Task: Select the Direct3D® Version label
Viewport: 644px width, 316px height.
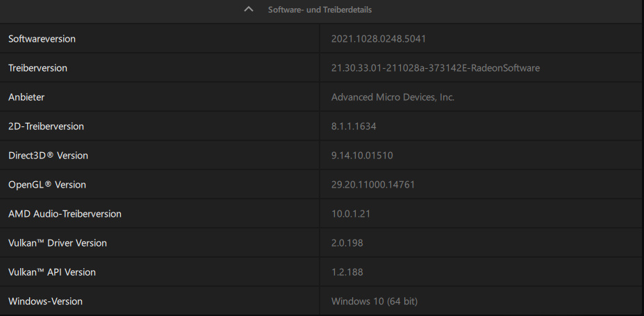Action: pyautogui.click(x=48, y=156)
